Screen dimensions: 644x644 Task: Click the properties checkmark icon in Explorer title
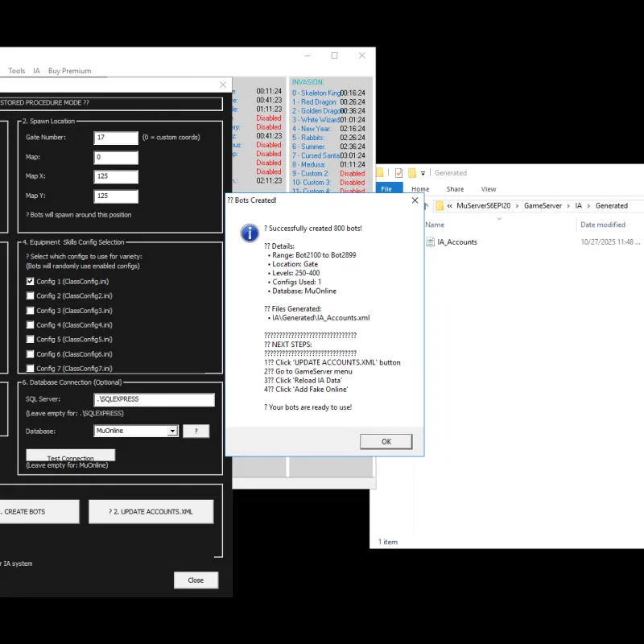point(398,173)
